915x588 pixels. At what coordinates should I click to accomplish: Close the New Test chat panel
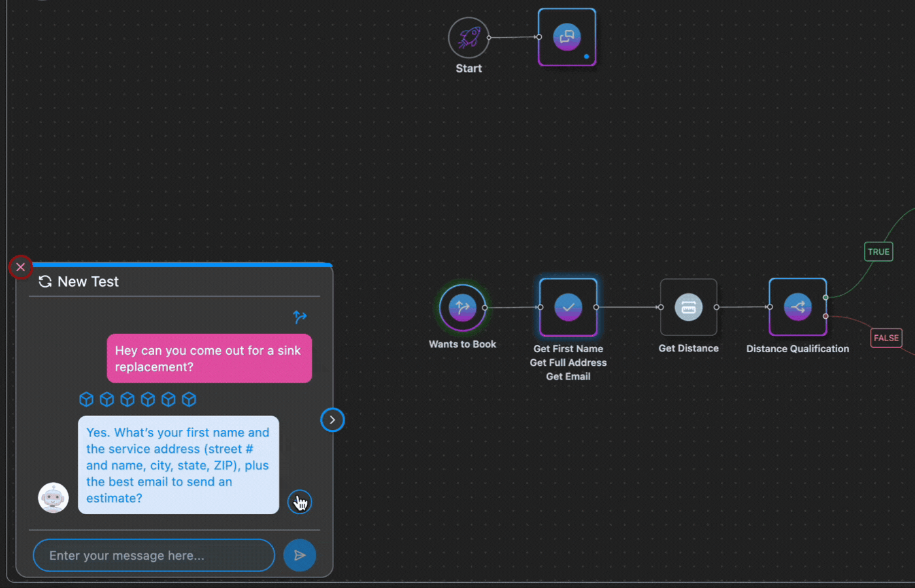[21, 267]
